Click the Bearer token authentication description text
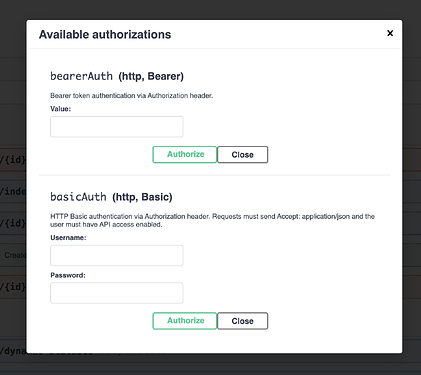421x375 pixels. click(x=132, y=96)
